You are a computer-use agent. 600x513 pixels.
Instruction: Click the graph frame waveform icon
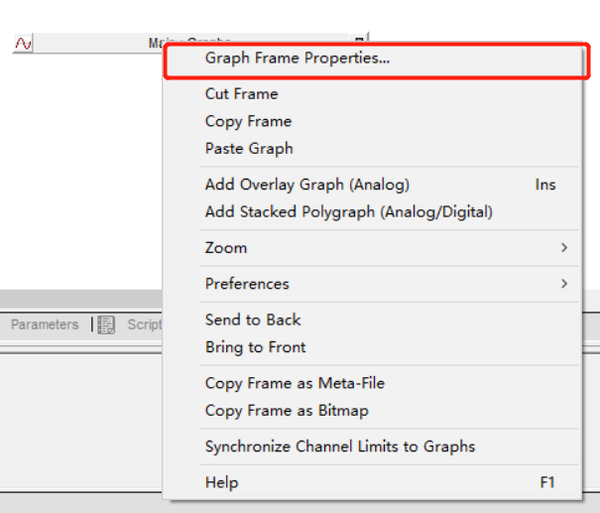click(23, 43)
